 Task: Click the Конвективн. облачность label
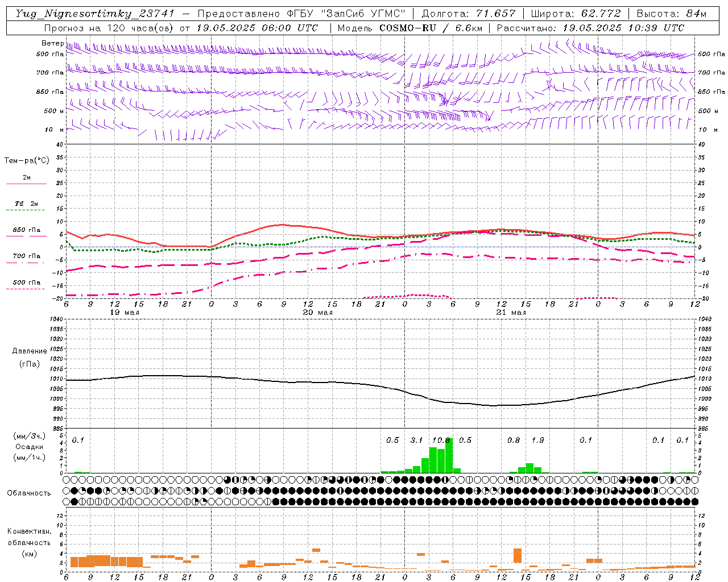tap(29, 537)
